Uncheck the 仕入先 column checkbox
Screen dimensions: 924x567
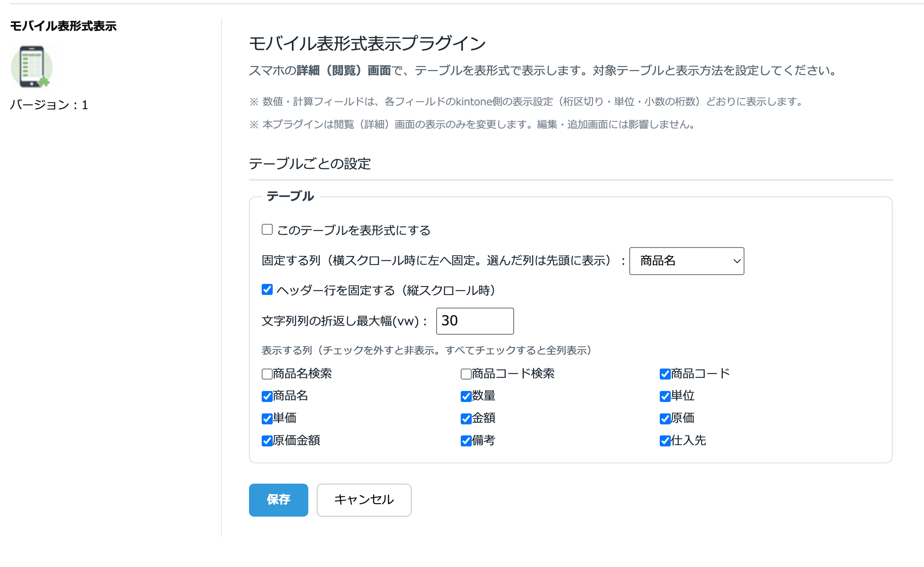tap(665, 441)
